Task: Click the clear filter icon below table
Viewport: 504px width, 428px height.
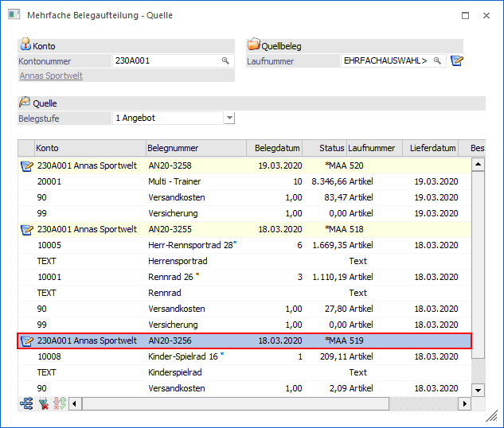Action: click(44, 403)
